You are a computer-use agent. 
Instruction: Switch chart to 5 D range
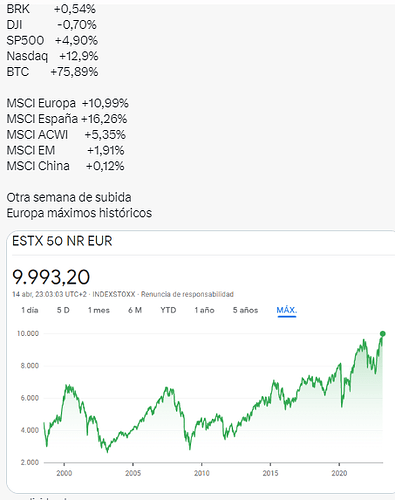tap(63, 310)
